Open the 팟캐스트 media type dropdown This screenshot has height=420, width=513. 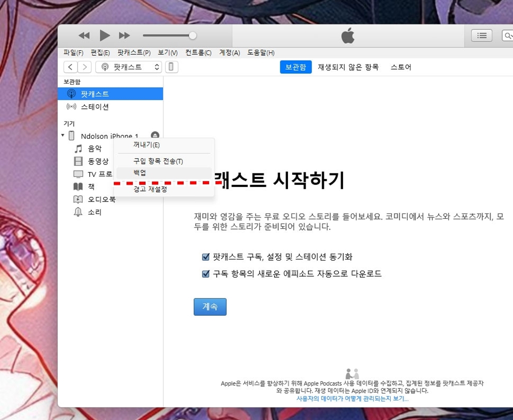click(x=129, y=67)
